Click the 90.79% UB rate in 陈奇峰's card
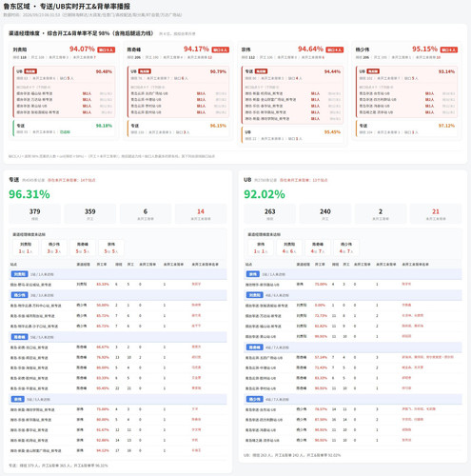Image resolution: width=471 pixels, height=476 pixels. [218, 71]
